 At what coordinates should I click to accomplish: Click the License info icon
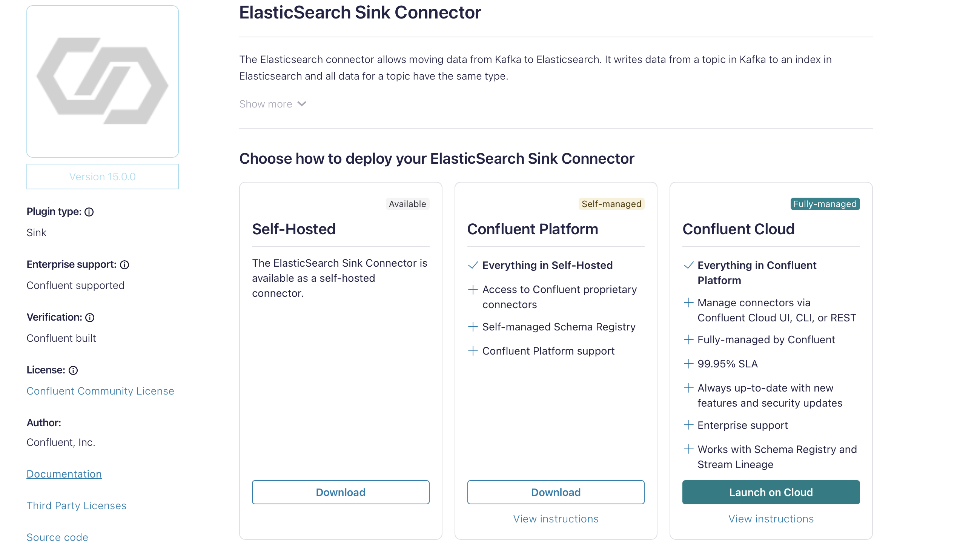pos(73,370)
